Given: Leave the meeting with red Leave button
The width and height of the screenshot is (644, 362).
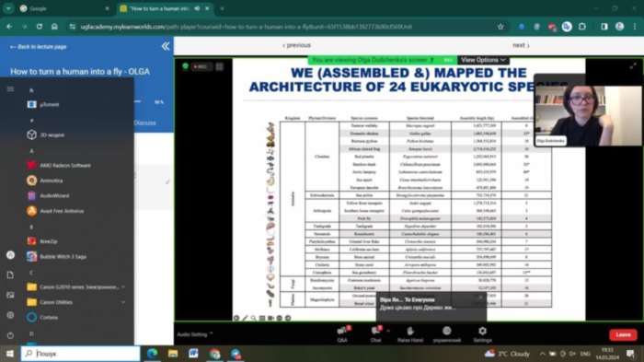Looking at the screenshot, I should 623,335.
